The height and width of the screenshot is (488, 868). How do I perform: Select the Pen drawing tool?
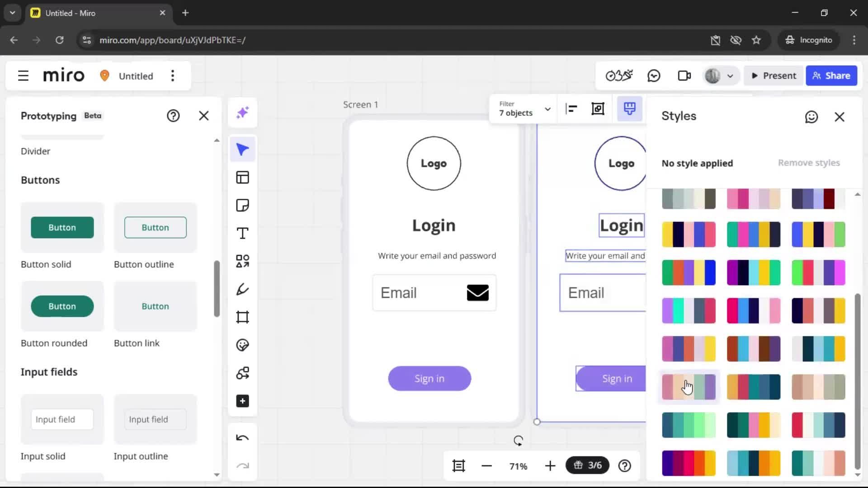243,289
